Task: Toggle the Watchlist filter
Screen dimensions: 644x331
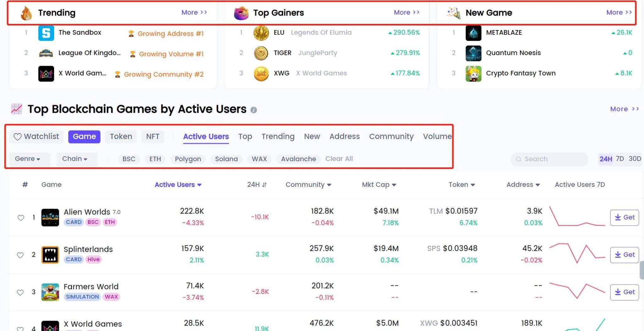Action: (36, 137)
